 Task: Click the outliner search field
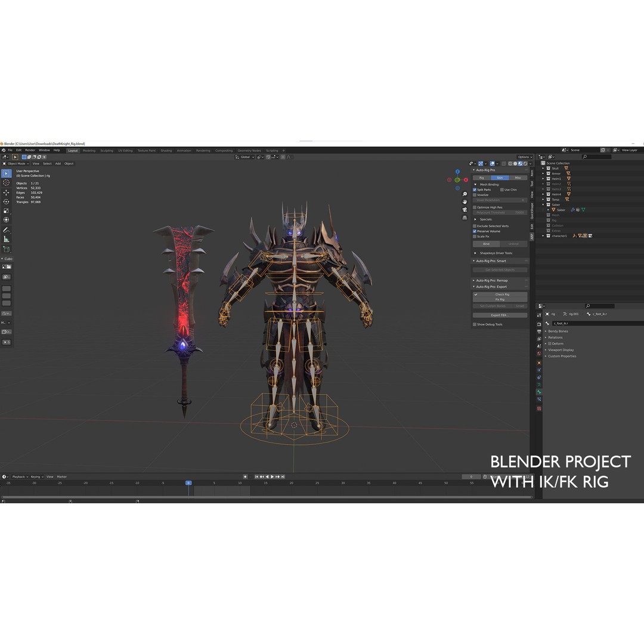coord(597,157)
